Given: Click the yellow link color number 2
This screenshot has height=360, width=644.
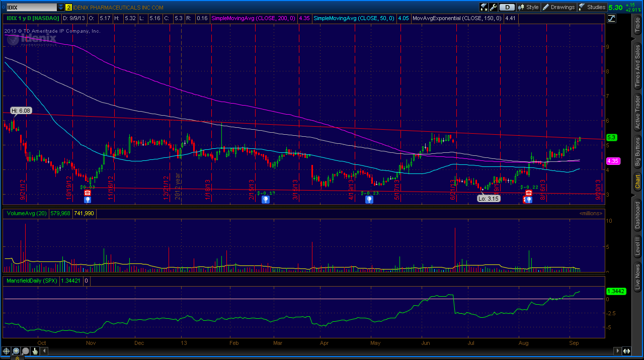Looking at the screenshot, I should click(69, 8).
